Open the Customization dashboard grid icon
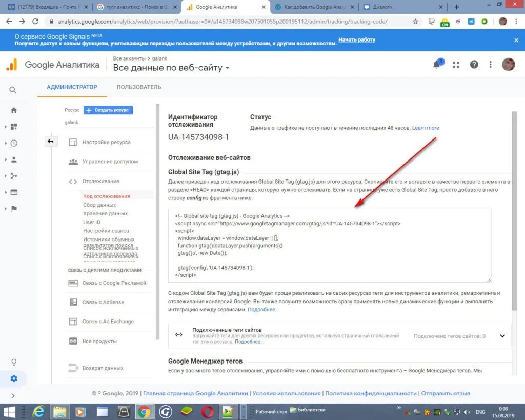The image size is (525, 420). 14,127
